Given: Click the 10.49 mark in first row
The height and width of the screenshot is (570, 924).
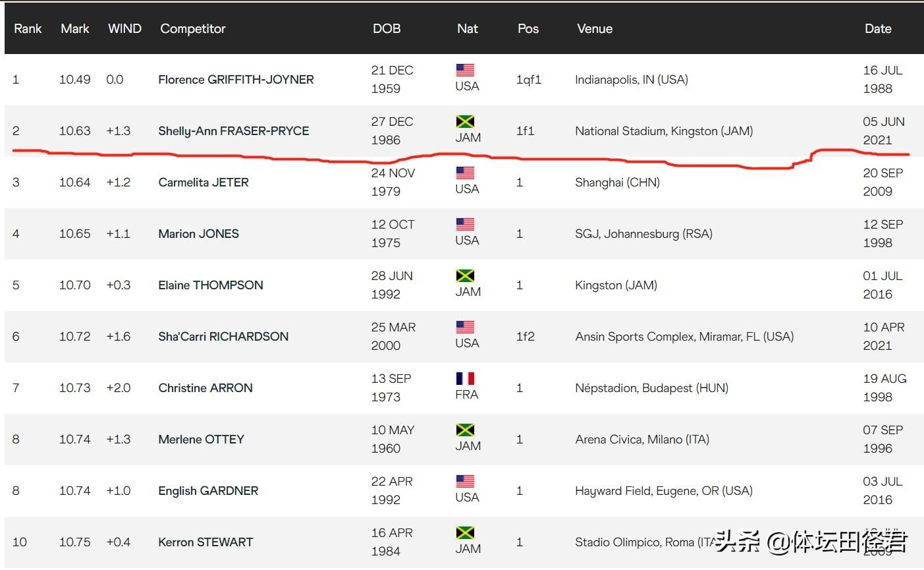Looking at the screenshot, I should point(74,80).
